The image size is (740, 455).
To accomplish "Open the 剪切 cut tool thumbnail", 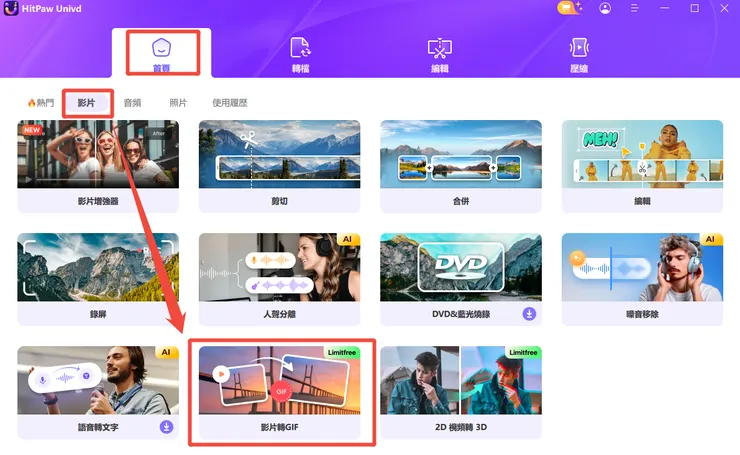I will coord(279,154).
